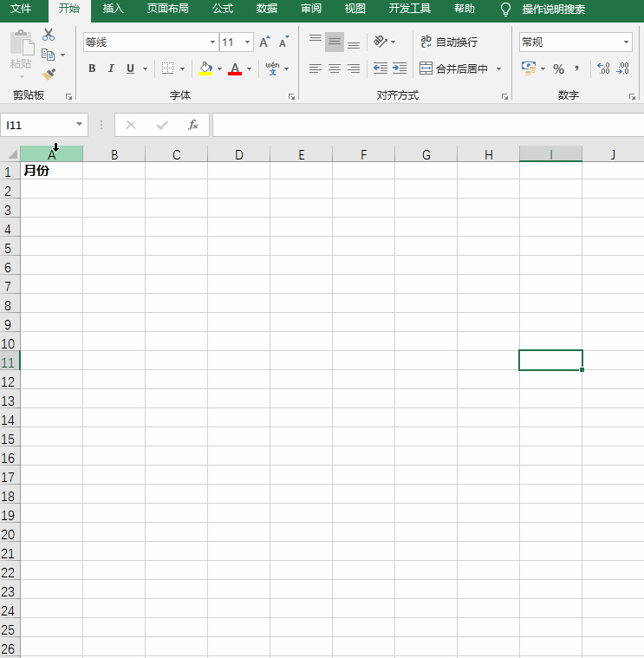
Task: Apply the comma thousands separator style
Action: pyautogui.click(x=577, y=68)
